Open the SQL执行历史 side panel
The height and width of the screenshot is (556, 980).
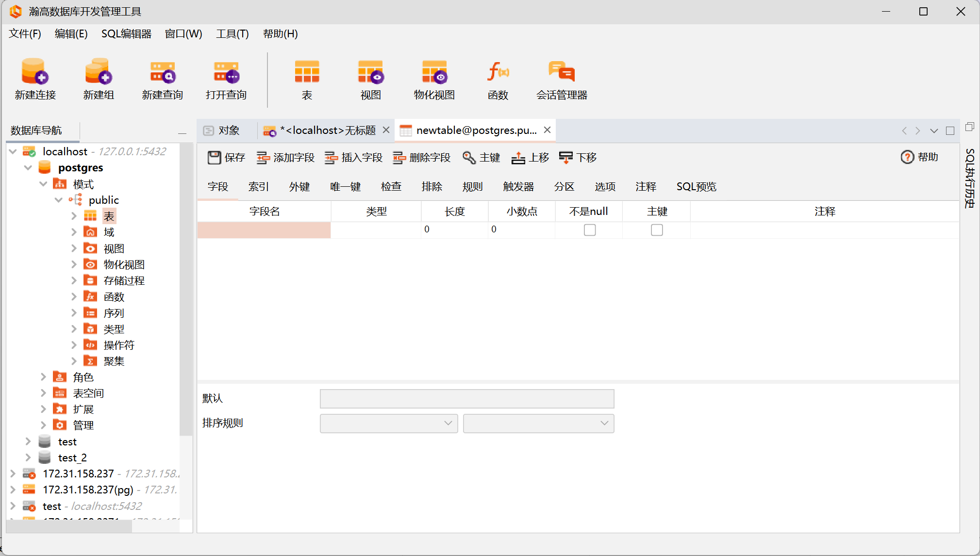(970, 178)
